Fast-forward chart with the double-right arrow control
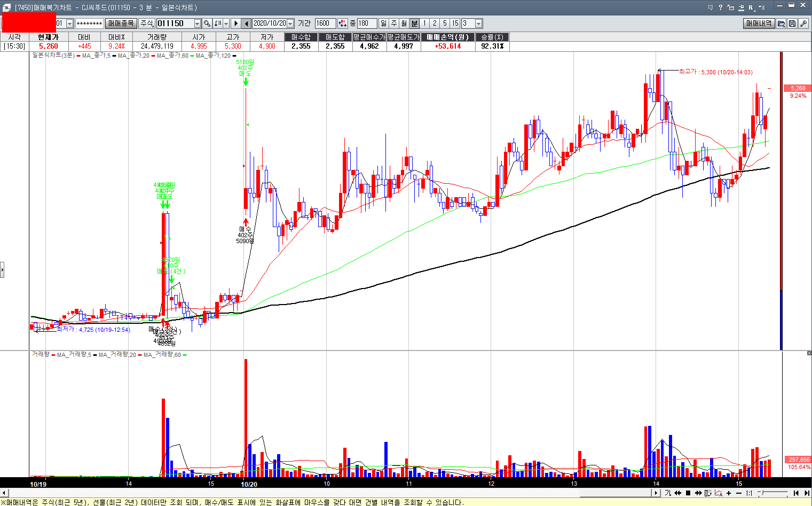The image size is (812, 506). pyautogui.click(x=698, y=493)
